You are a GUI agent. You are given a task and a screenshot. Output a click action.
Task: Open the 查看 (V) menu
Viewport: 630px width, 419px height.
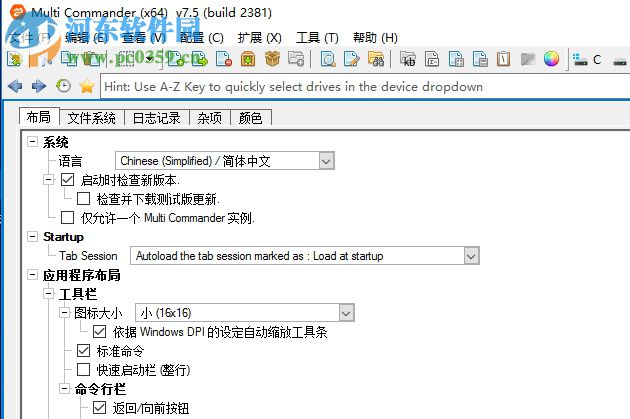pyautogui.click(x=143, y=38)
